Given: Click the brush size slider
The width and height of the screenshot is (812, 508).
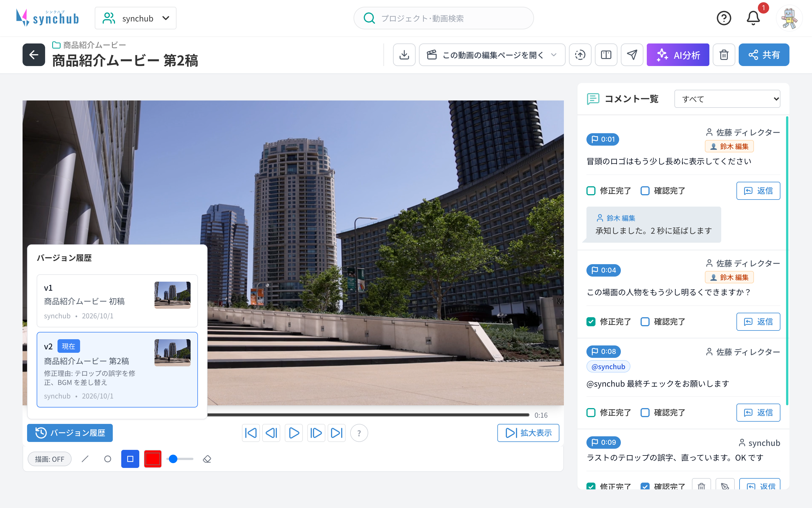Looking at the screenshot, I should 180,459.
